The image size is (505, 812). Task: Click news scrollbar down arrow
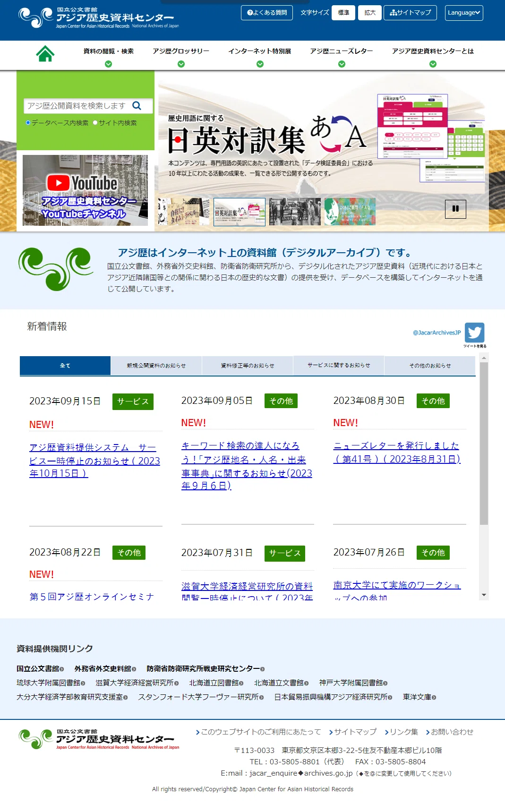[484, 595]
